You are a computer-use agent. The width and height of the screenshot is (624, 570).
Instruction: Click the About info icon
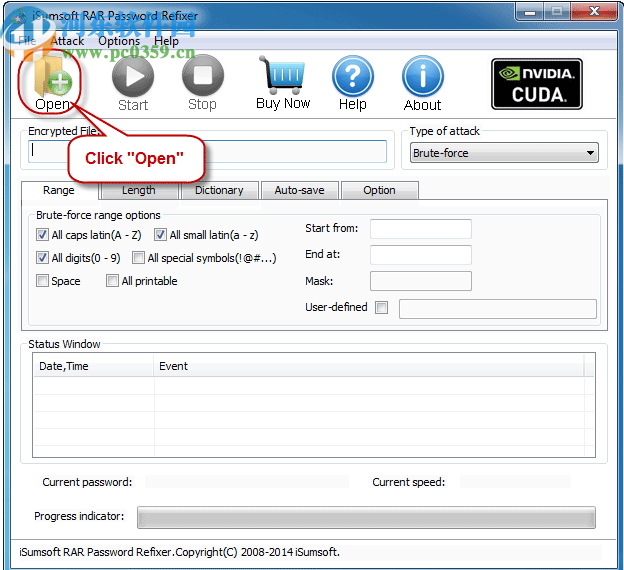pyautogui.click(x=423, y=76)
